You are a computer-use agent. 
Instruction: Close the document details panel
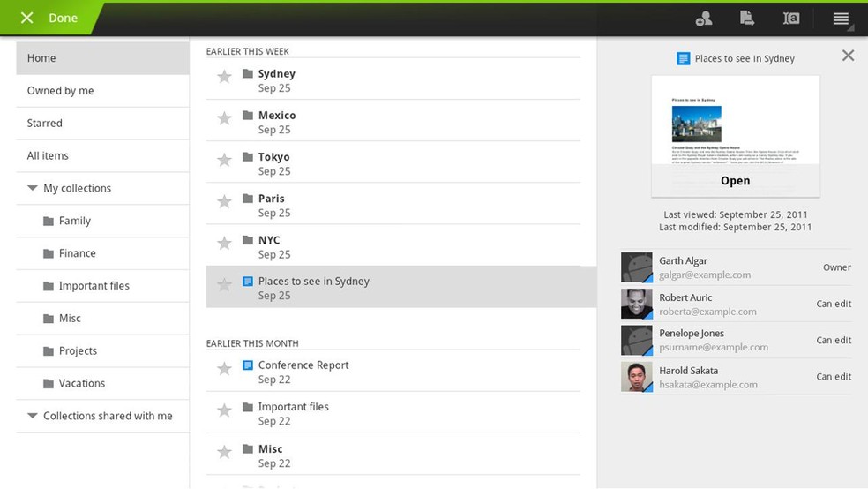pos(848,56)
